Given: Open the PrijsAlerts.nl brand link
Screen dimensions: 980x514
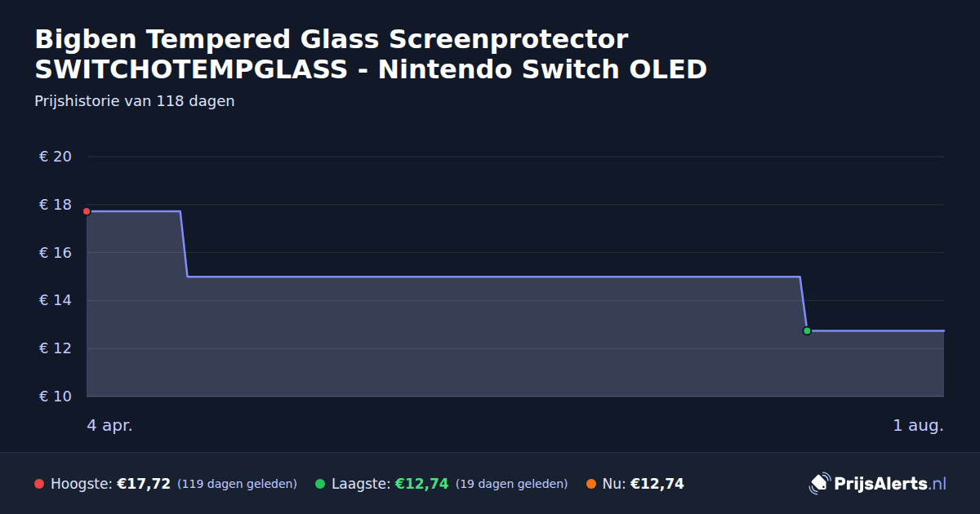Looking at the screenshot, I should click(x=878, y=484).
